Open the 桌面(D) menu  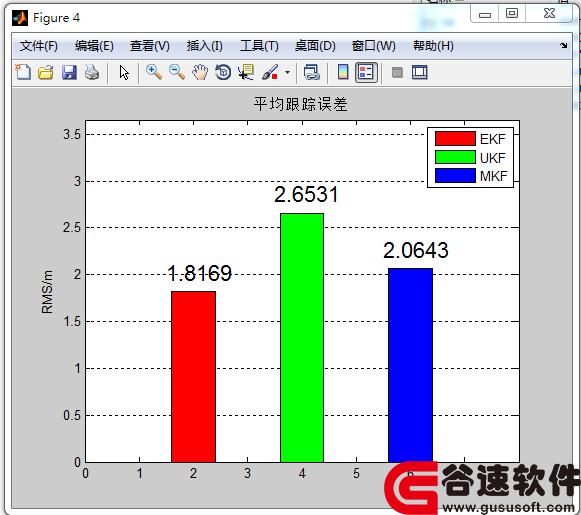(x=315, y=46)
